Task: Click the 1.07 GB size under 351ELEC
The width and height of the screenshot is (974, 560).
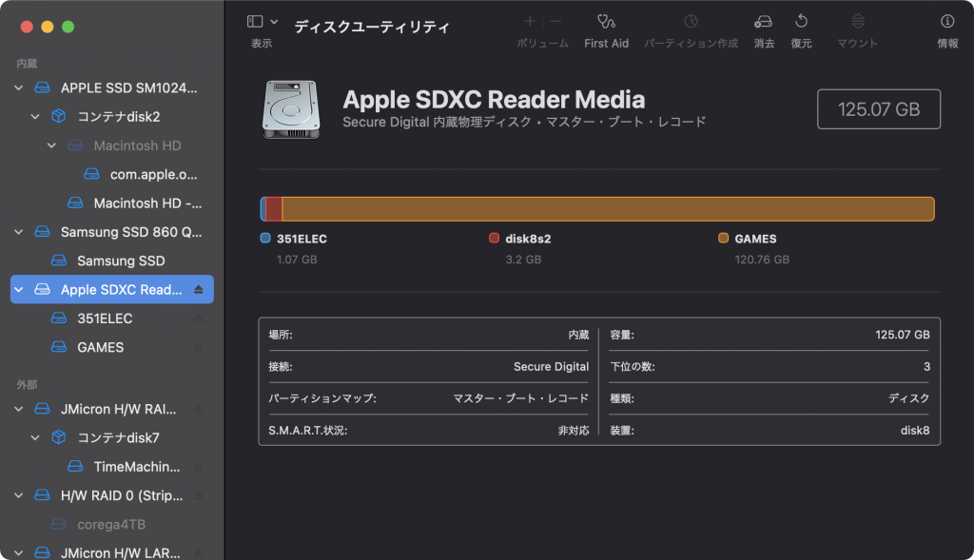Action: coord(297,260)
